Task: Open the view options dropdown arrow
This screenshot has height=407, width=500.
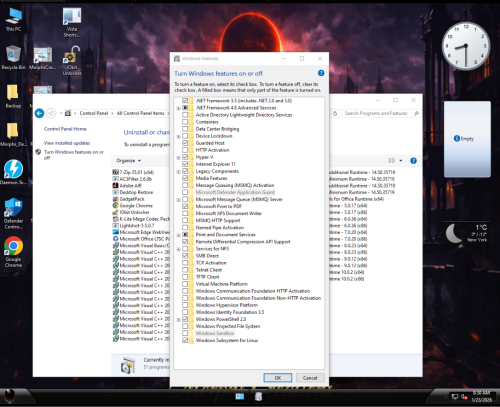Action: coord(401,161)
